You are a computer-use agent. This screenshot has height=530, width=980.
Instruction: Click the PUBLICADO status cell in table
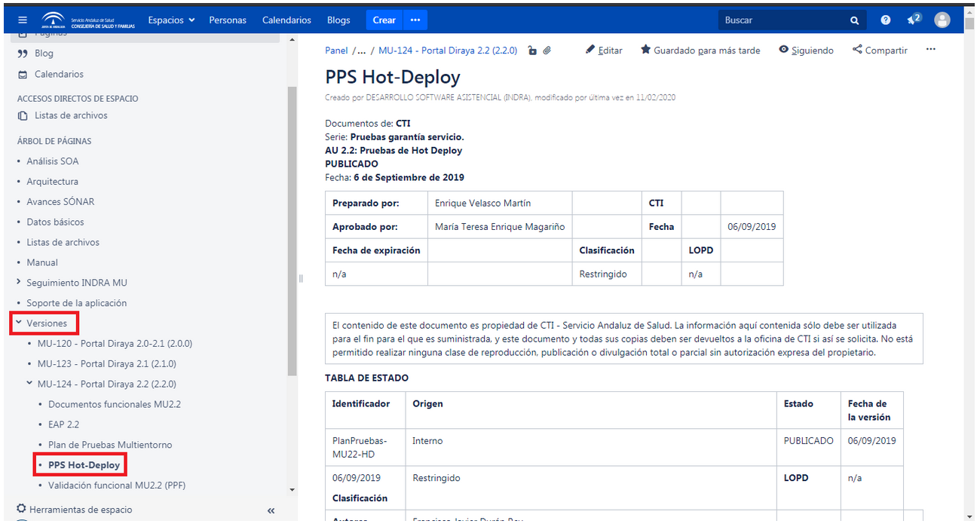809,448
